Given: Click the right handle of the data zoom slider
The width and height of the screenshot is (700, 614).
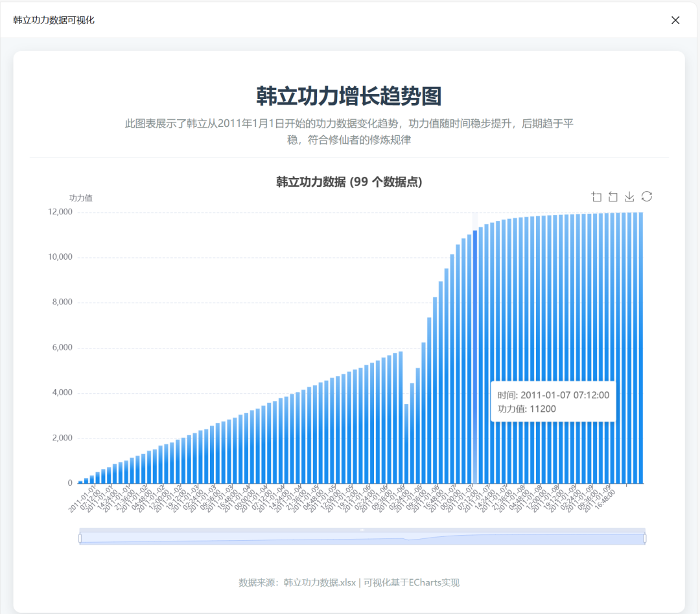Looking at the screenshot, I should click(644, 536).
